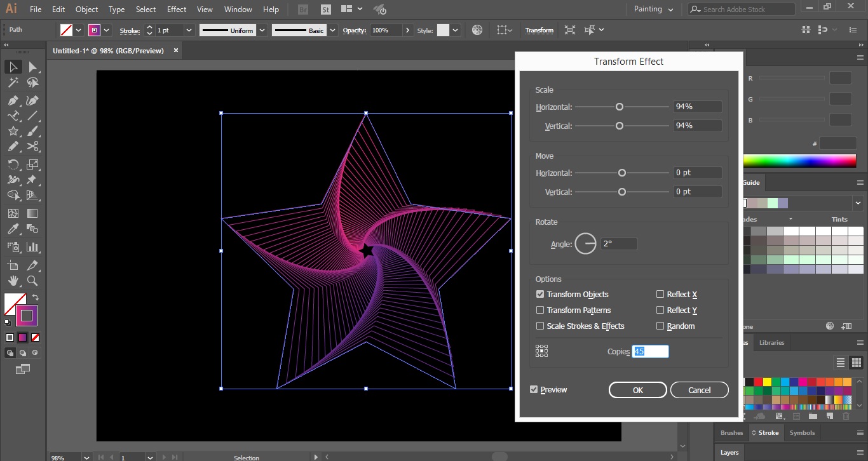Image resolution: width=868 pixels, height=461 pixels.
Task: Select the Gradient tool
Action: click(x=33, y=213)
